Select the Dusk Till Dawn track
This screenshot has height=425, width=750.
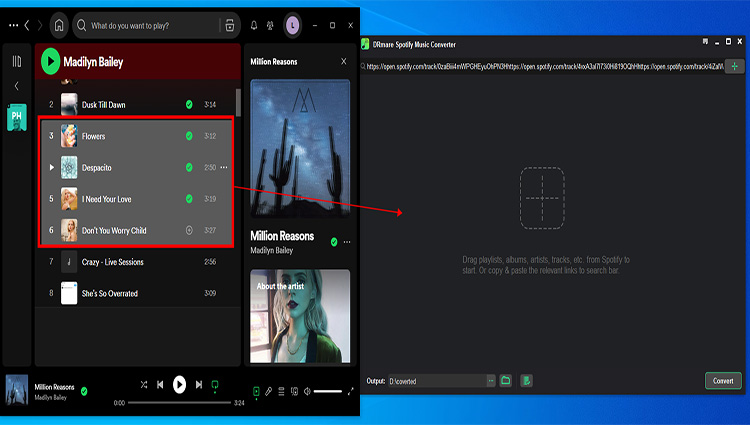pos(137,105)
